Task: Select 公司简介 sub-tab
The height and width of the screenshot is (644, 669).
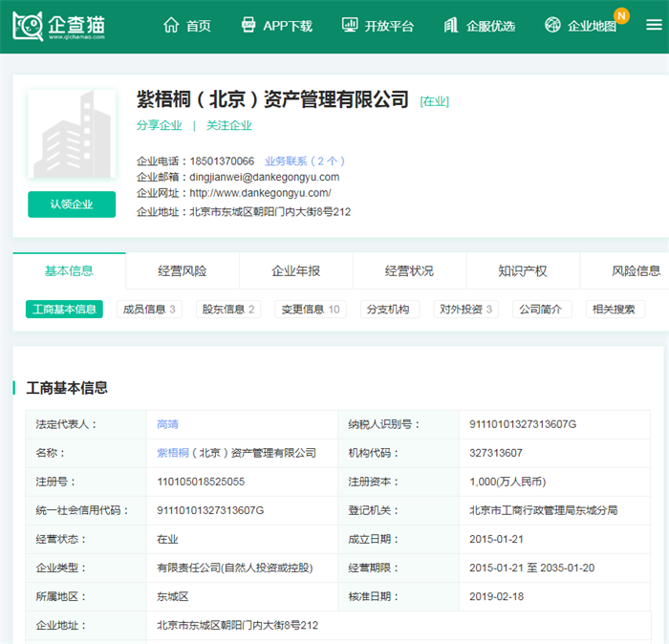Action: point(541,310)
